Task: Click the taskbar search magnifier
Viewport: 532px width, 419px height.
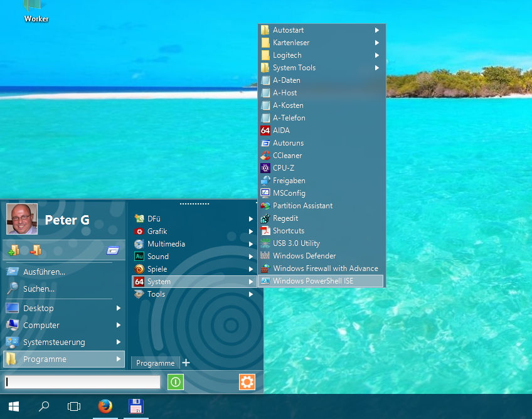Action: click(x=44, y=406)
